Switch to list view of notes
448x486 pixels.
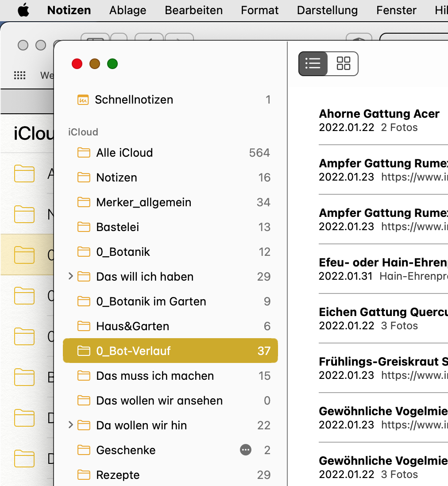tap(313, 64)
